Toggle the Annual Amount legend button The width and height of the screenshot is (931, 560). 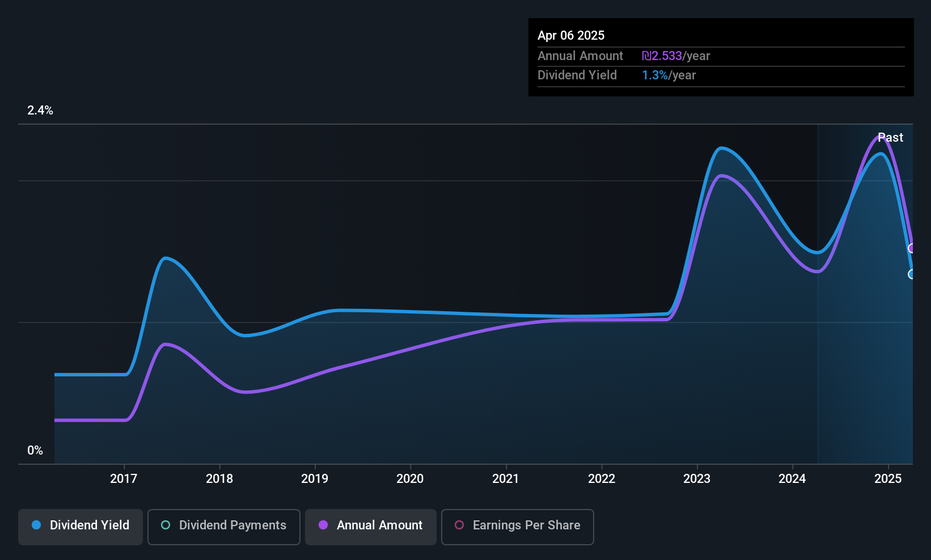pos(371,527)
